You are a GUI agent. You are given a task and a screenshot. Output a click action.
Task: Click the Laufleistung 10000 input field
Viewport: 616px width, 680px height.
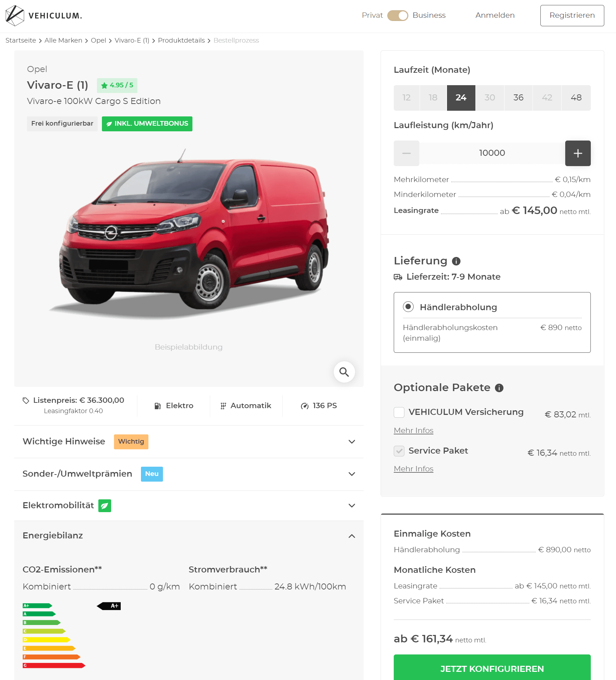click(x=492, y=153)
